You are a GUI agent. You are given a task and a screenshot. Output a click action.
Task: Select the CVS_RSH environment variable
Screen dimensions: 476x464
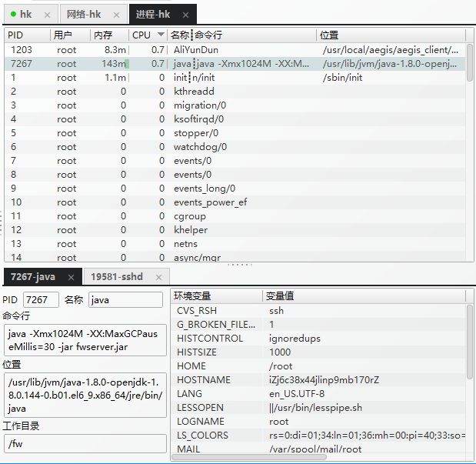pos(319,311)
